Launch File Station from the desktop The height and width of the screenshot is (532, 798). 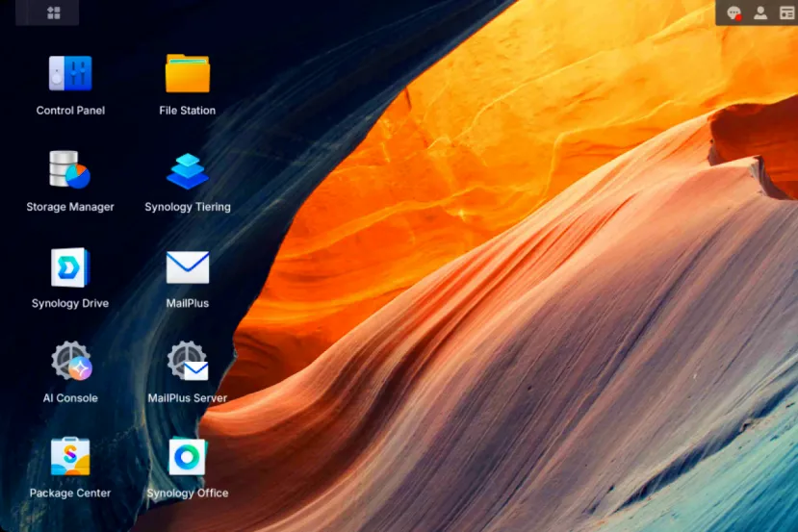coord(188,74)
